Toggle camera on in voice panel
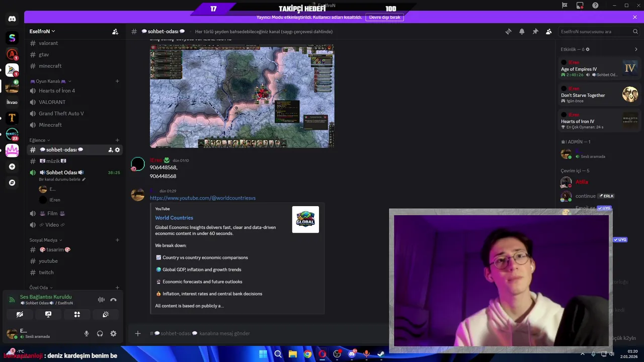The height and width of the screenshot is (362, 644). point(20,314)
